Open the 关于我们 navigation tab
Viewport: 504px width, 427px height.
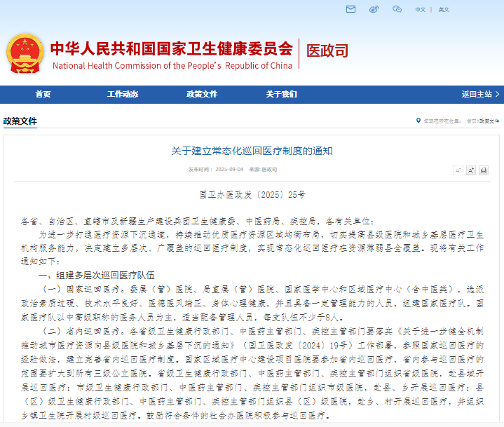click(x=282, y=94)
